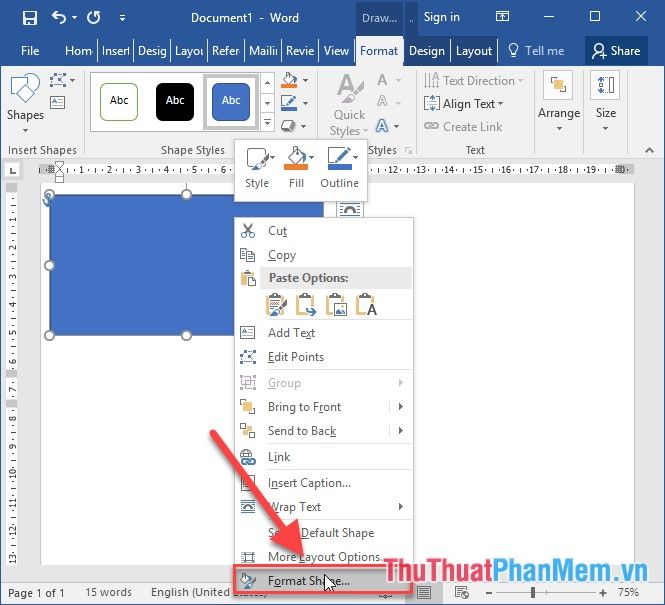Collapse the ribbon with the caret button
The width and height of the screenshot is (665, 605).
click(649, 150)
